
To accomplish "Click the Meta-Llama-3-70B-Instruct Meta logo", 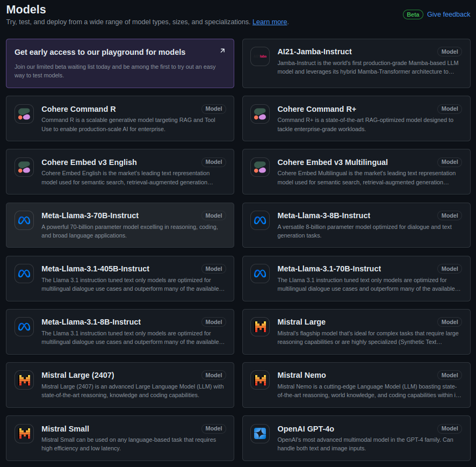I will [24, 220].
